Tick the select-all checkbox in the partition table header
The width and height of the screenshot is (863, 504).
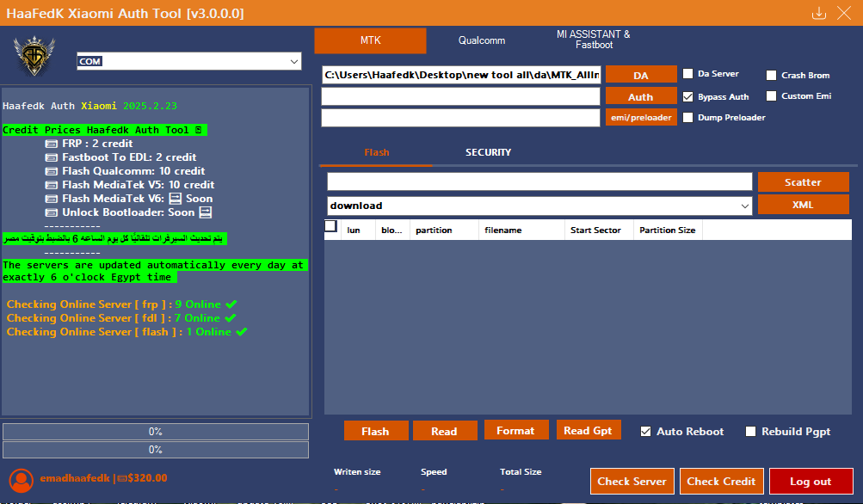pos(331,227)
